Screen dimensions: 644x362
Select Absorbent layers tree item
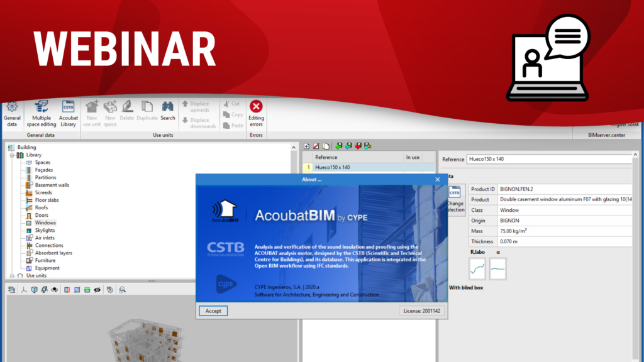click(53, 253)
